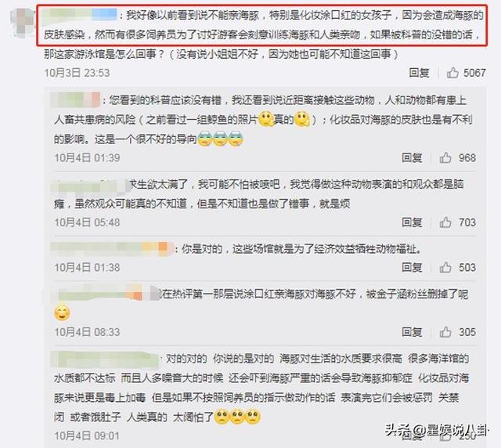Click the masked-face emojis in first reply
The image size is (501, 448).
(x=221, y=139)
